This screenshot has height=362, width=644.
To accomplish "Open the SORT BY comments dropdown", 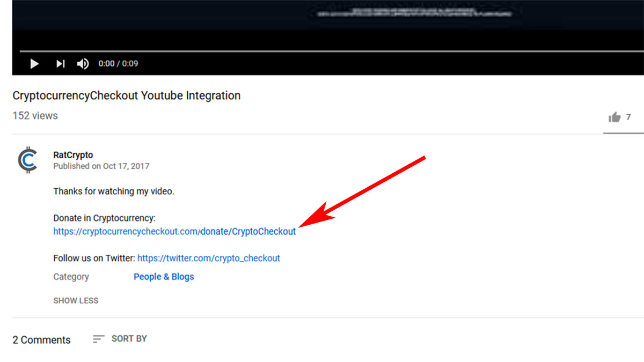I will click(120, 339).
